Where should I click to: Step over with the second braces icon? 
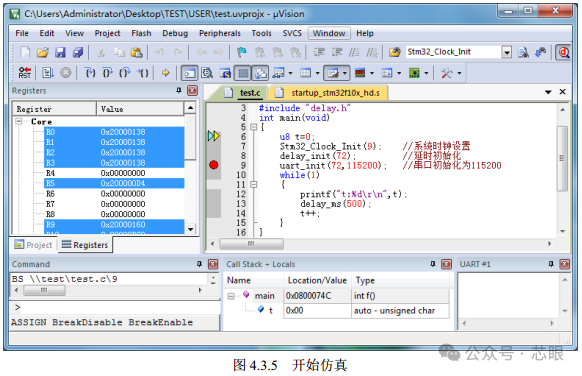[107, 73]
